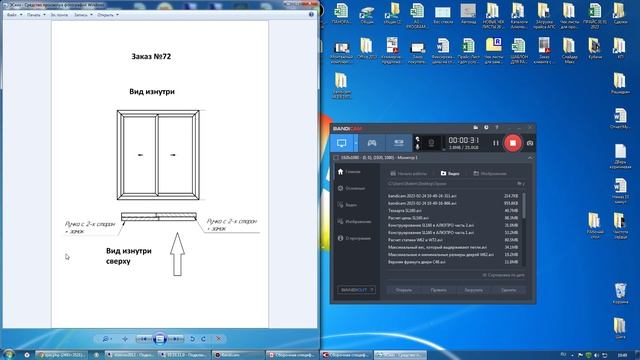Start slideshow with center round button
The image size is (640, 360).
coord(160,339)
